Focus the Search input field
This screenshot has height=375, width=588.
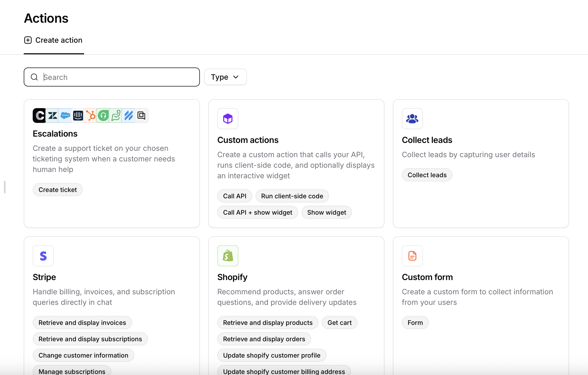point(112,77)
